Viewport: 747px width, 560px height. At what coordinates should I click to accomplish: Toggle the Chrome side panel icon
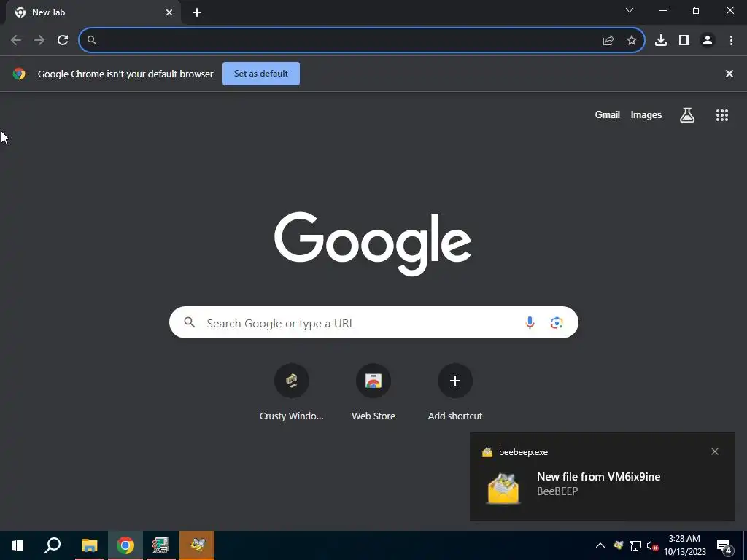[x=684, y=41]
